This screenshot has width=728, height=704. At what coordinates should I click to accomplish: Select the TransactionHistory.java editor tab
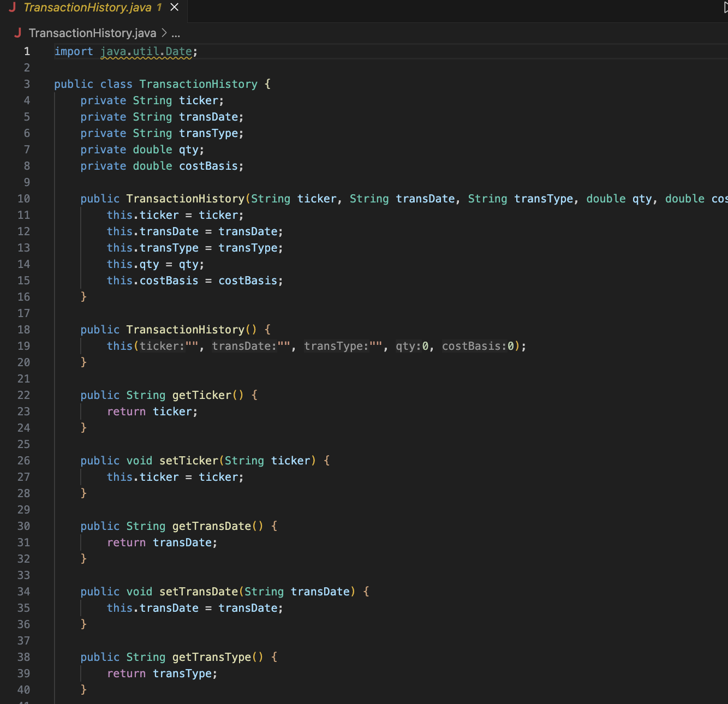pos(87,8)
